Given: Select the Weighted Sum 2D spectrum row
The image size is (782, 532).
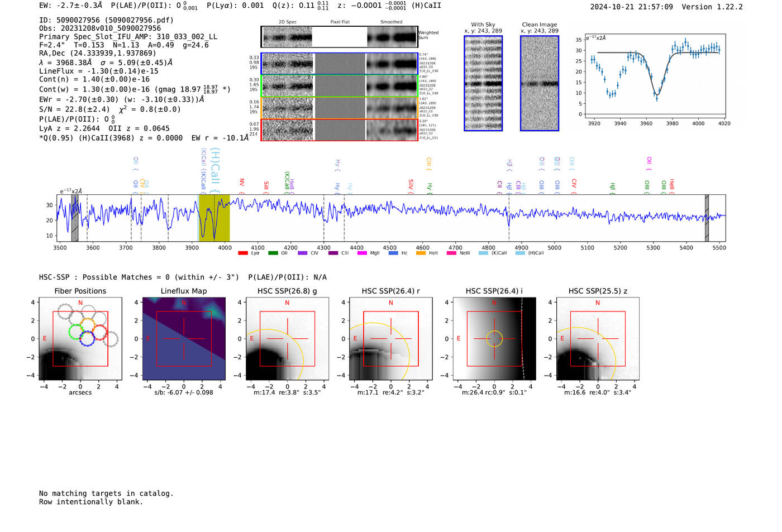Looking at the screenshot, I should pos(340,37).
